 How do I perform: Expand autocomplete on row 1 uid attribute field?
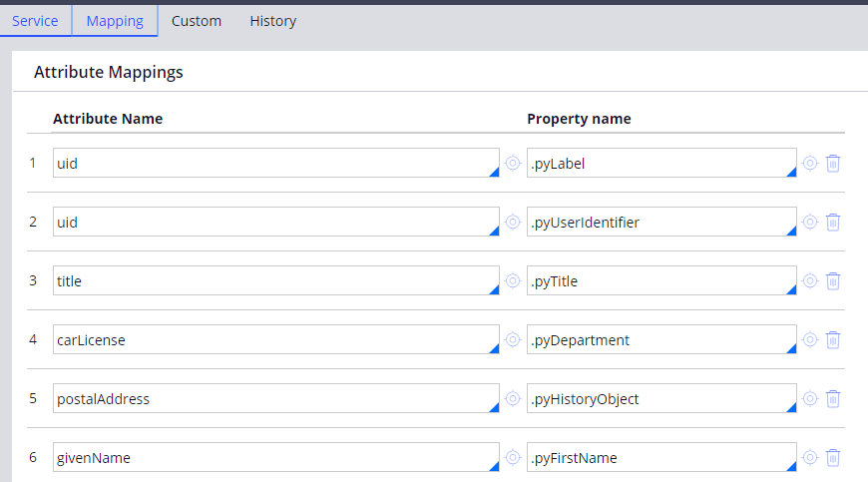click(494, 172)
